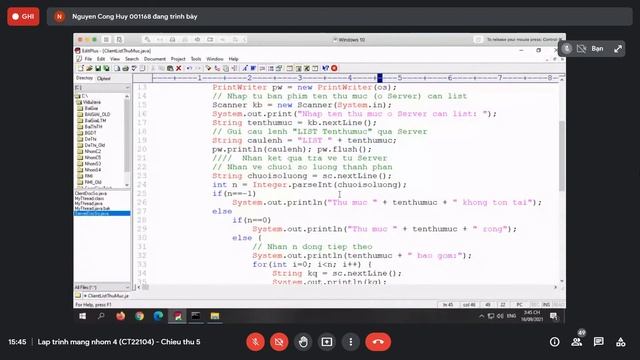Open All Files filter dropdown
The image size is (640, 360).
point(127,287)
